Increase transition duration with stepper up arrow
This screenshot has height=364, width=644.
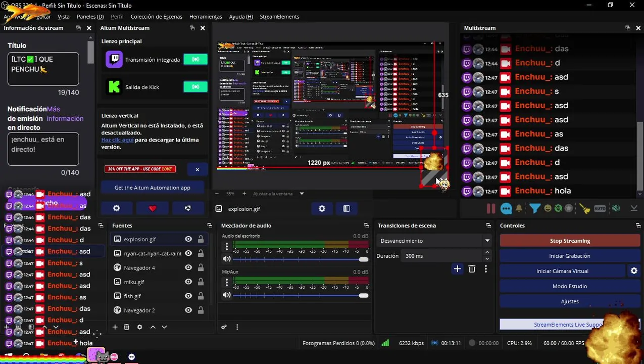(x=487, y=253)
